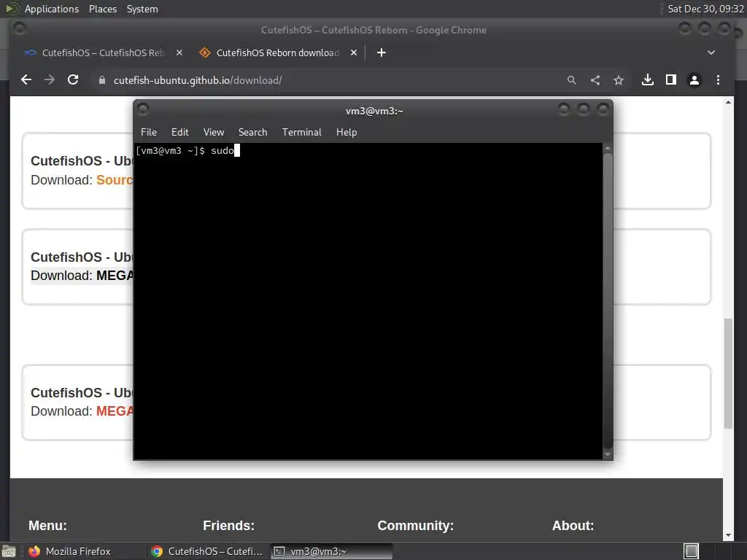Click the Chrome address bar zoom icon

pos(572,80)
